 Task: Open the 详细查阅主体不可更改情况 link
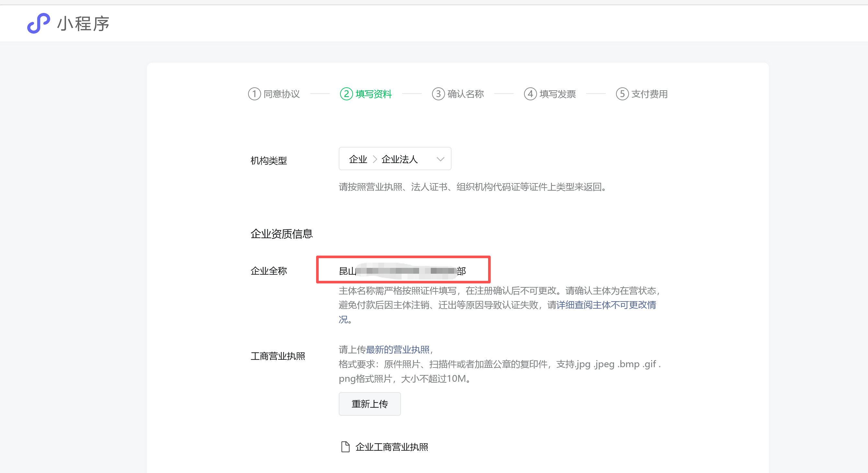tap(606, 305)
